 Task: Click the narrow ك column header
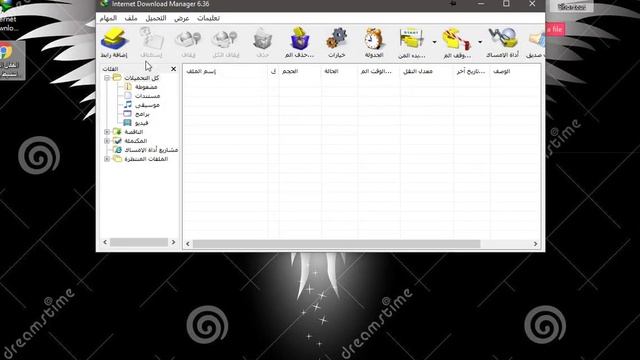coord(273,71)
